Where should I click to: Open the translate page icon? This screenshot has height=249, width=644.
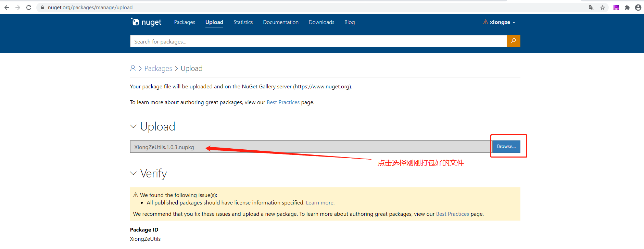click(x=592, y=8)
